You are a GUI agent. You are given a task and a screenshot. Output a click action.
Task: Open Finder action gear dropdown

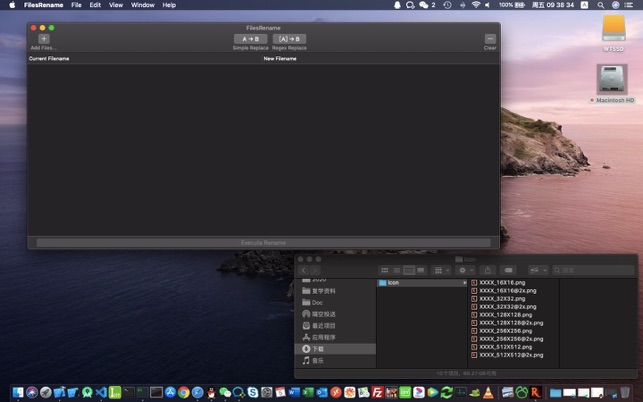pyautogui.click(x=466, y=270)
